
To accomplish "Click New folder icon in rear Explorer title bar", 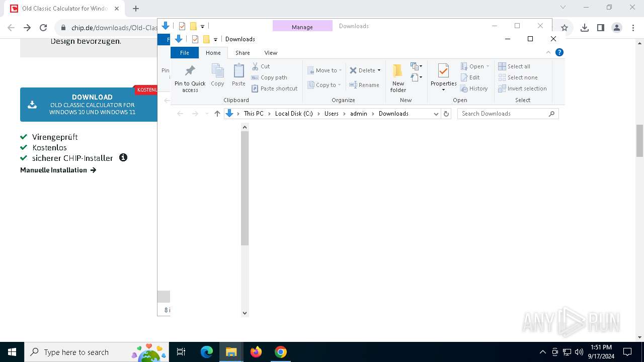I will tap(193, 26).
